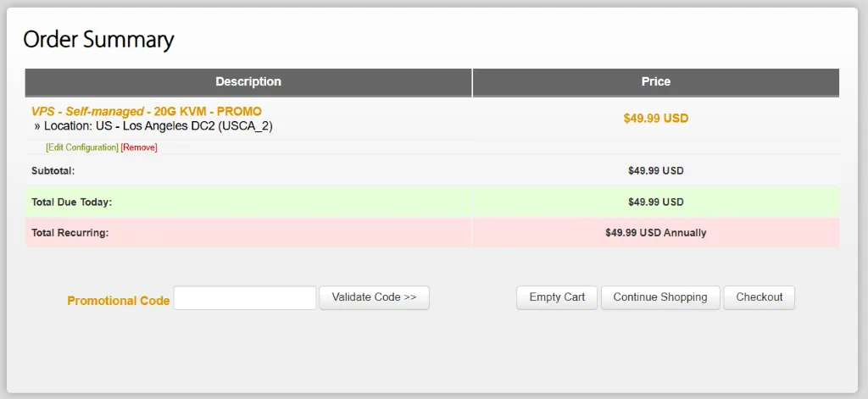
Task: Click the Description column header
Action: click(248, 82)
